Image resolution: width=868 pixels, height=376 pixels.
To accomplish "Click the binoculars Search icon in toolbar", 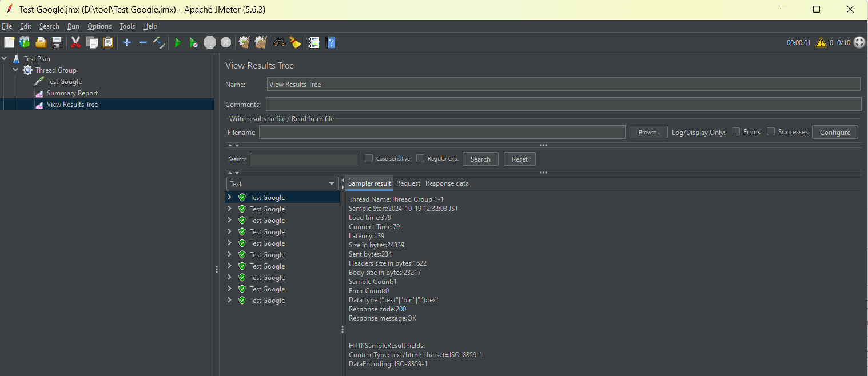I will [x=280, y=42].
